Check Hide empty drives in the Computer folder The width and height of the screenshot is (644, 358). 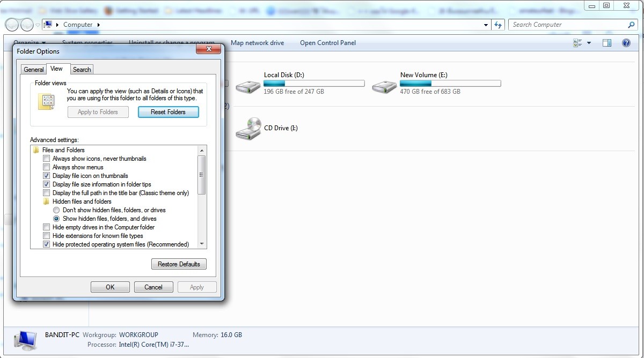tap(47, 227)
